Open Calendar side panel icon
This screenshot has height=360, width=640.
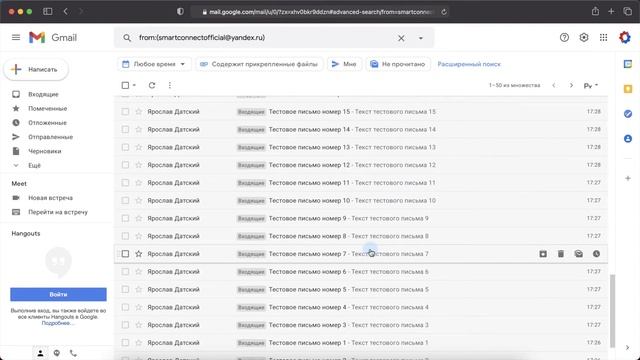pyautogui.click(x=628, y=64)
